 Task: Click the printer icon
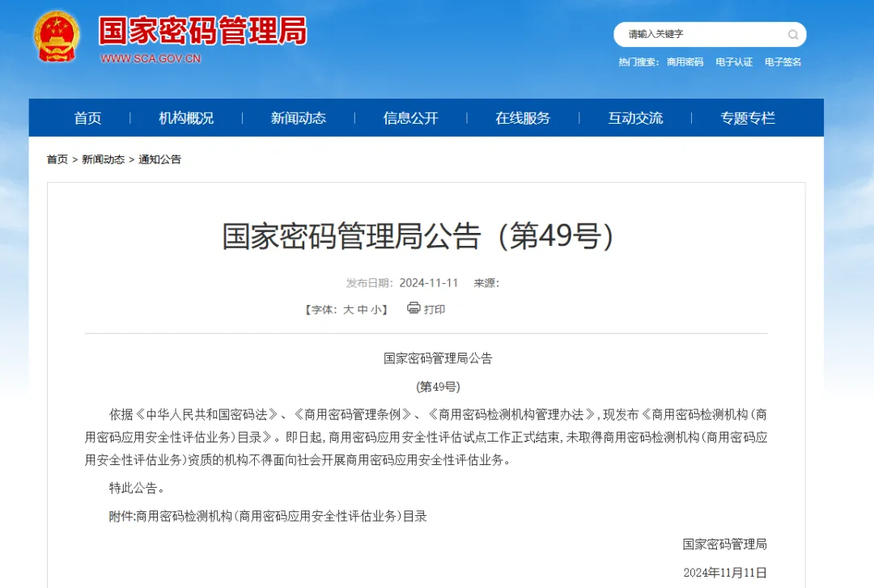414,308
